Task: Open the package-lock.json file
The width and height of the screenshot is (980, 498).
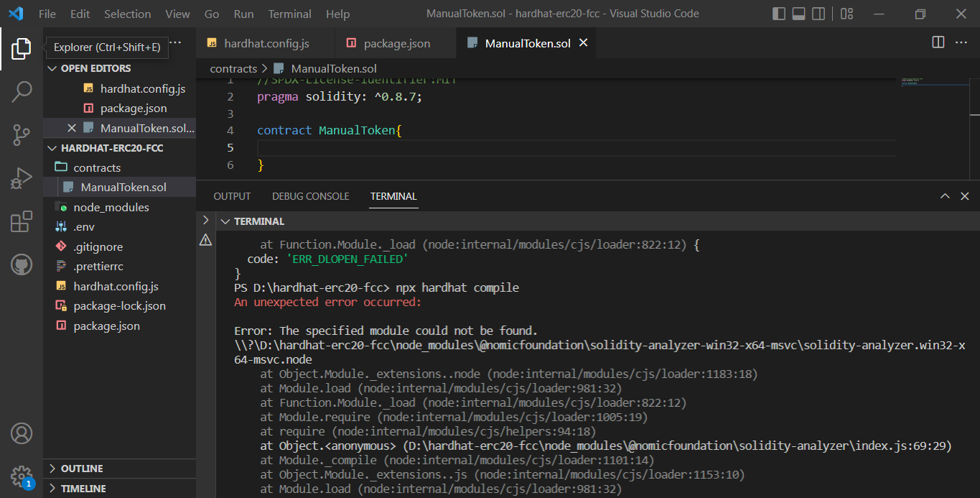Action: click(x=119, y=305)
